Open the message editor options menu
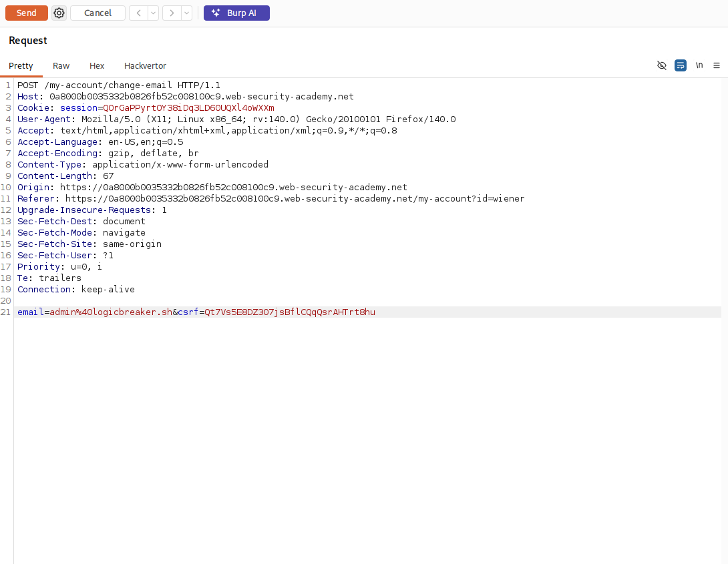The image size is (728, 564). click(x=717, y=65)
